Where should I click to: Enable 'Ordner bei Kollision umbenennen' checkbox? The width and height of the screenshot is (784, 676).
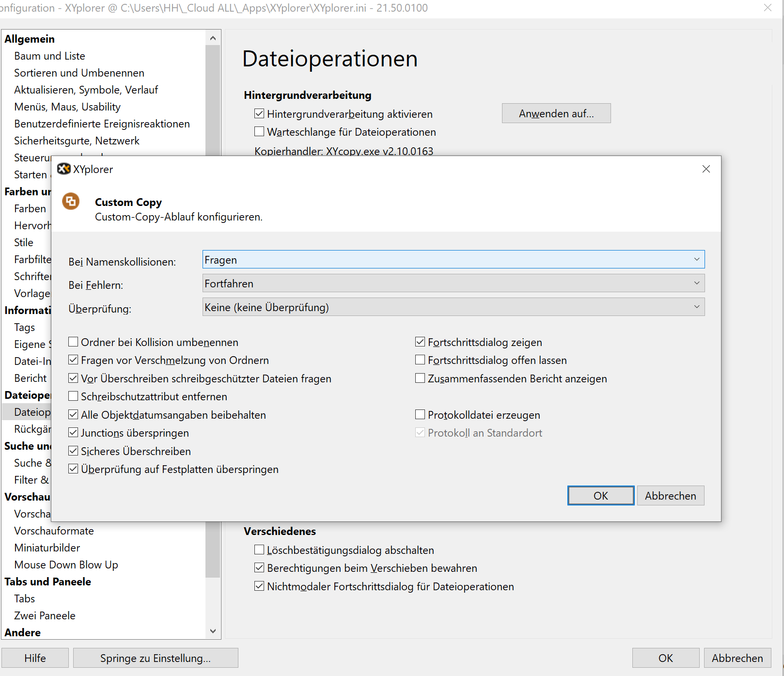(x=74, y=342)
